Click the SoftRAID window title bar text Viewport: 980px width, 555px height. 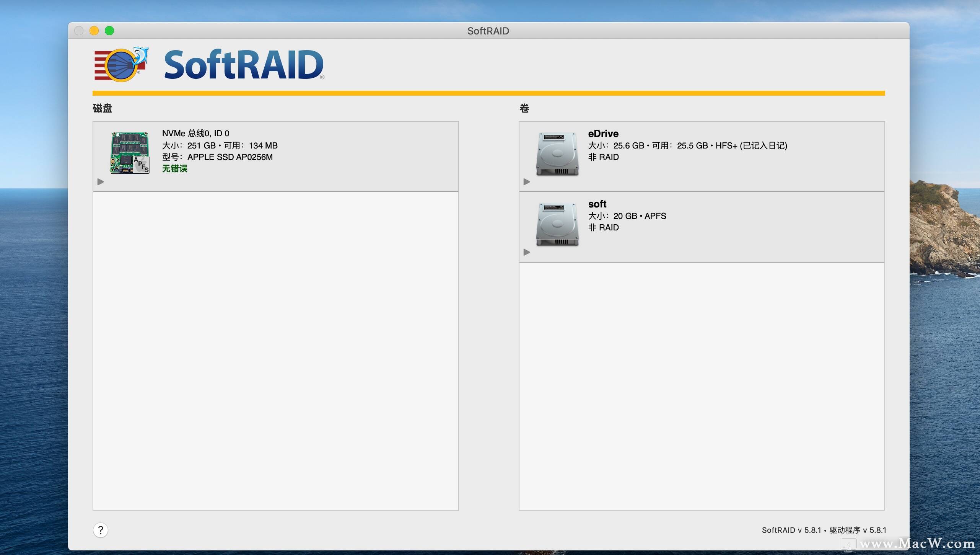point(488,31)
